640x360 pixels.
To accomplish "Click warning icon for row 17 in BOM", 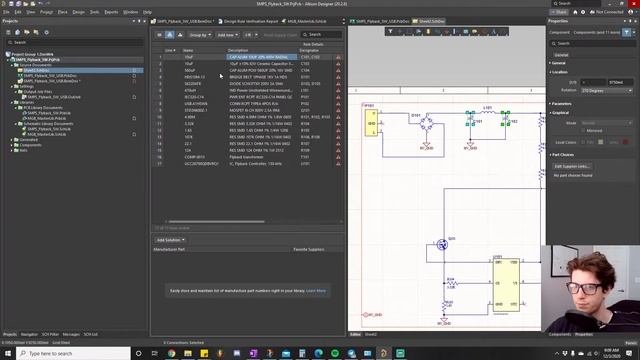I will point(338,164).
